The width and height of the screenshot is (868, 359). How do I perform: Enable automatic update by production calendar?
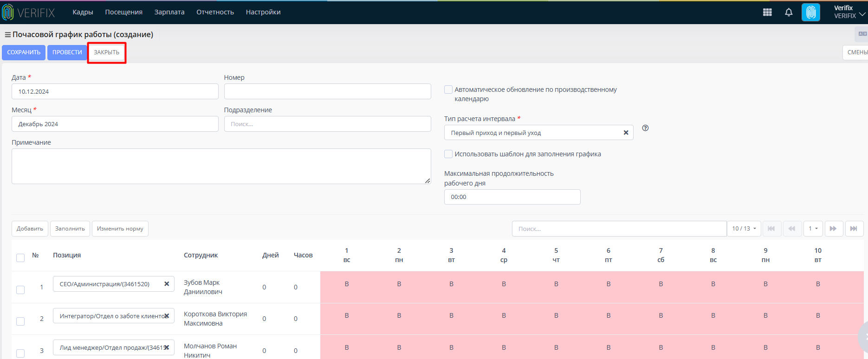coord(448,90)
